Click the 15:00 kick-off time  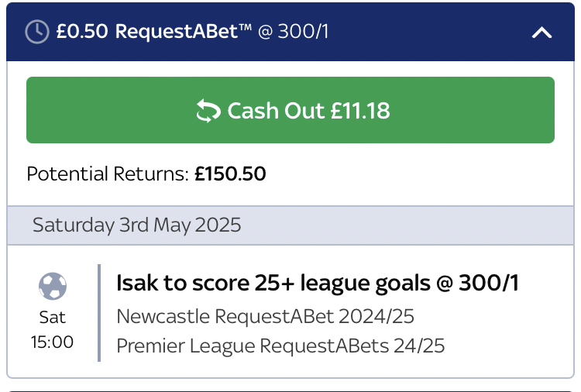tap(52, 342)
